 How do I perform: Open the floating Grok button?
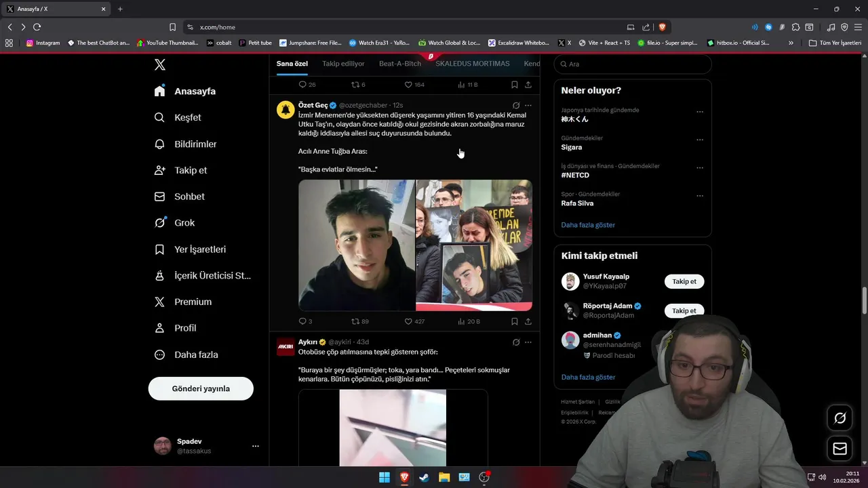point(840,418)
